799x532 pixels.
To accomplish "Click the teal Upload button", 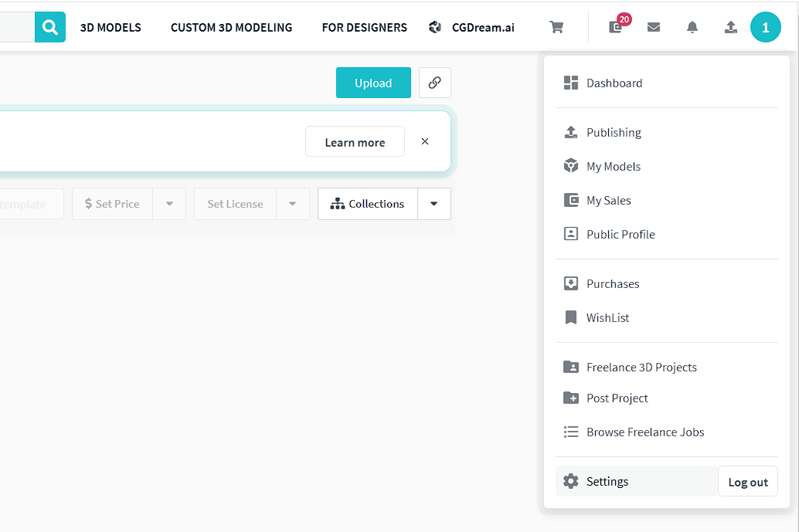I will tap(373, 83).
